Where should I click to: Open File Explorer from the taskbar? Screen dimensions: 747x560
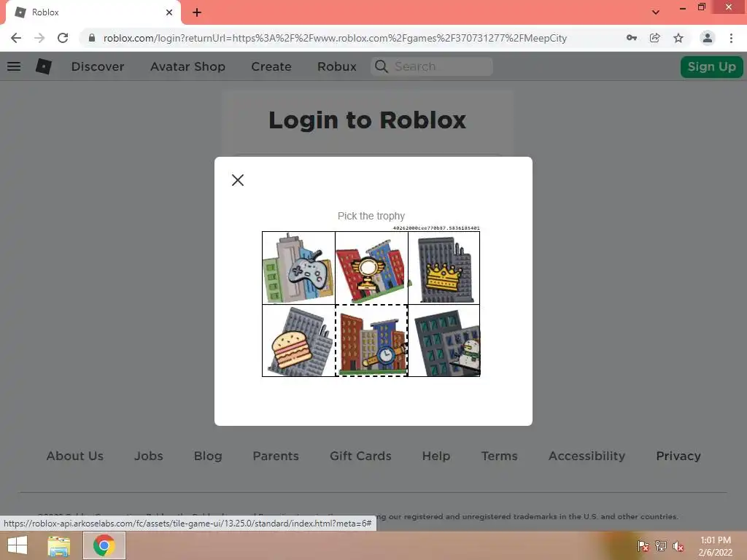pyautogui.click(x=58, y=545)
